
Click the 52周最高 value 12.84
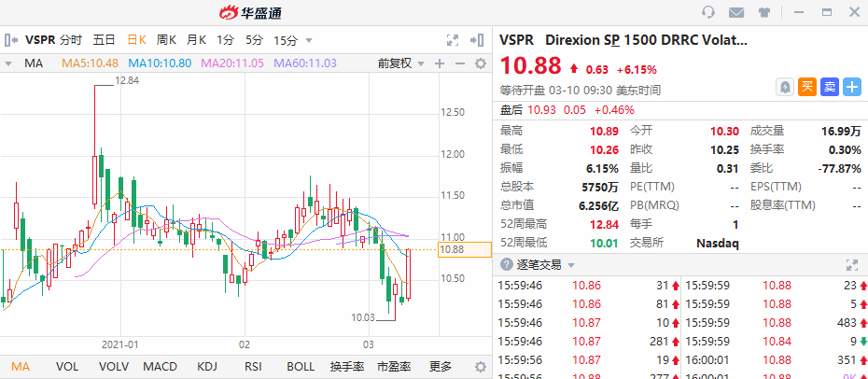pos(604,224)
